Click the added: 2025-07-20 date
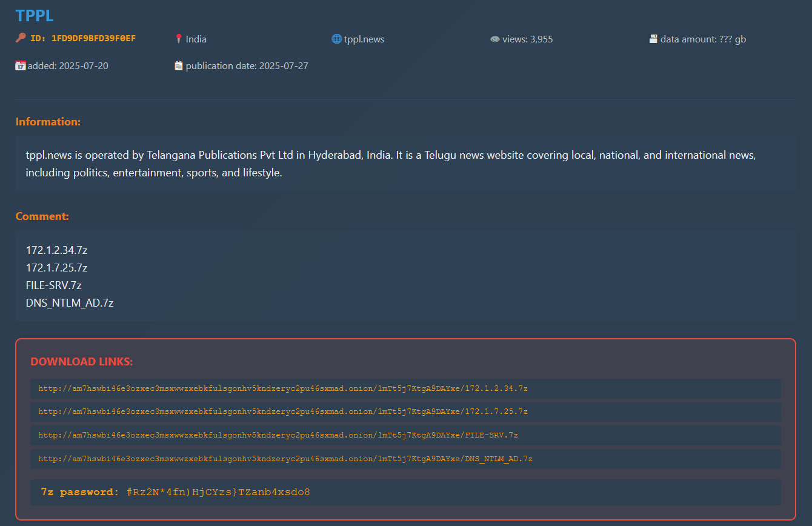The image size is (812, 526). 68,65
